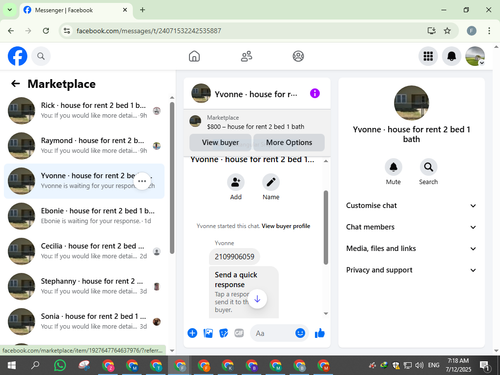Open Windows taskbar search
The width and height of the screenshot is (500, 375).
[x=35, y=366]
